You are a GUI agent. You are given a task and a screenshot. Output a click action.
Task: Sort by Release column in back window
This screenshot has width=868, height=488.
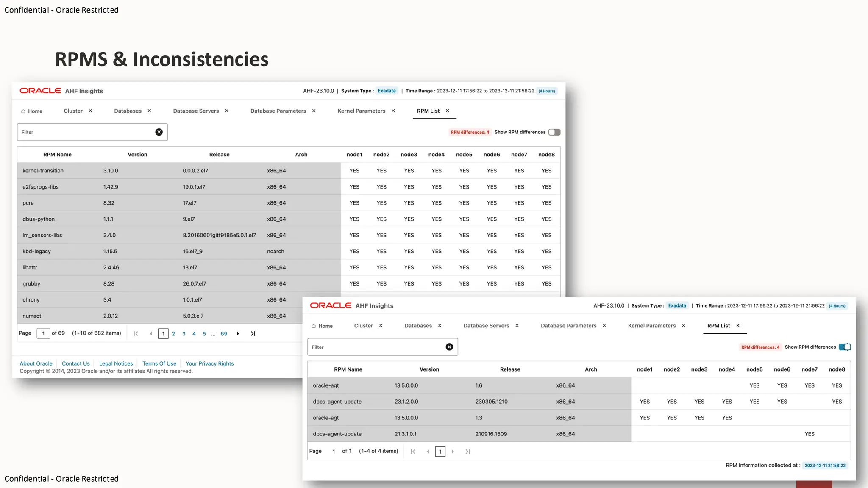click(219, 155)
